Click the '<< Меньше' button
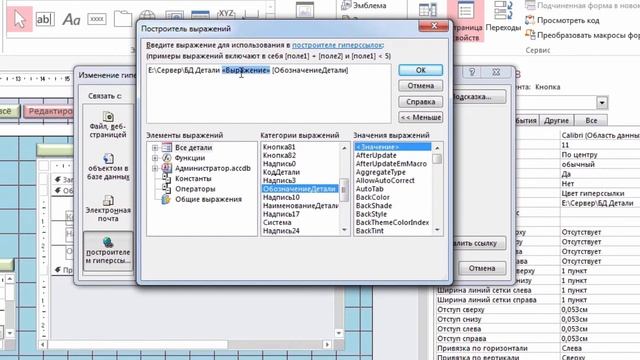The width and height of the screenshot is (640, 360). point(420,118)
